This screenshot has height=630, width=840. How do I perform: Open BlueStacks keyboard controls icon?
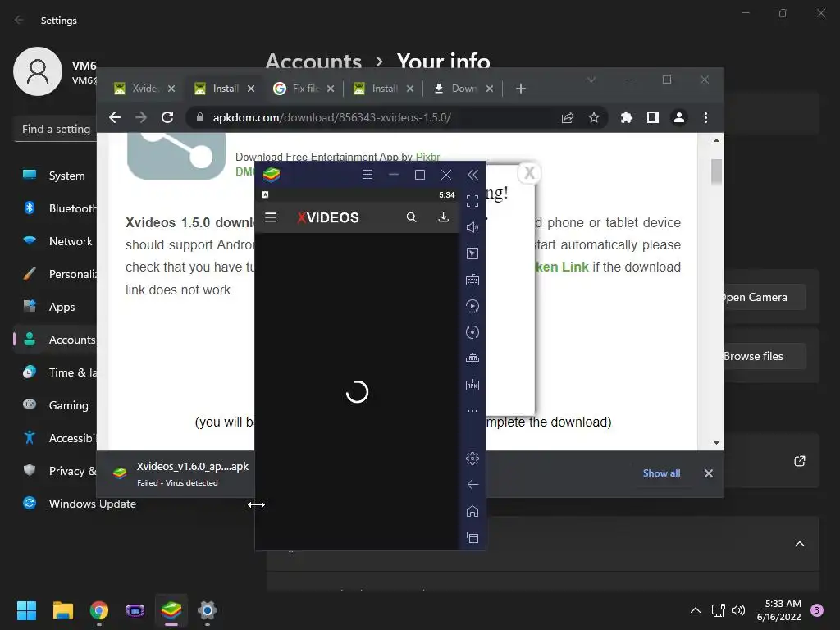(472, 280)
